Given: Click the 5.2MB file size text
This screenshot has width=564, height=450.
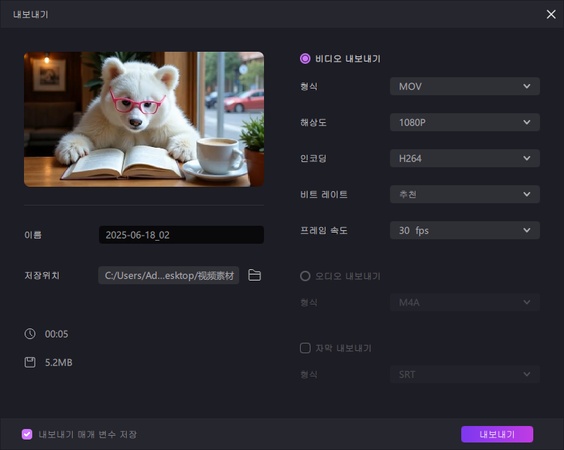Looking at the screenshot, I should click(x=59, y=363).
